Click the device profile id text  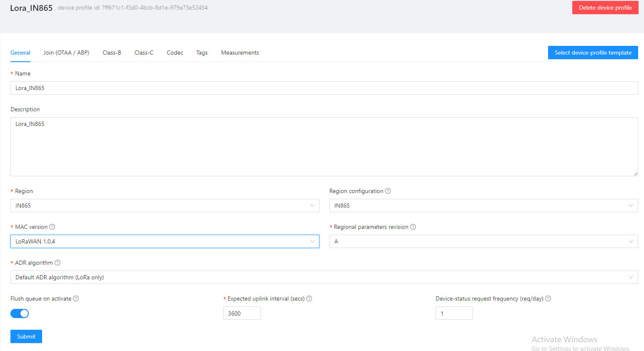pyautogui.click(x=133, y=8)
